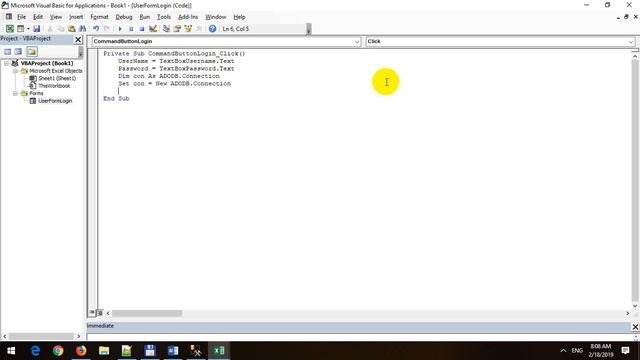Open the File menu
Viewport: 640px width, 360px height.
click(21, 17)
